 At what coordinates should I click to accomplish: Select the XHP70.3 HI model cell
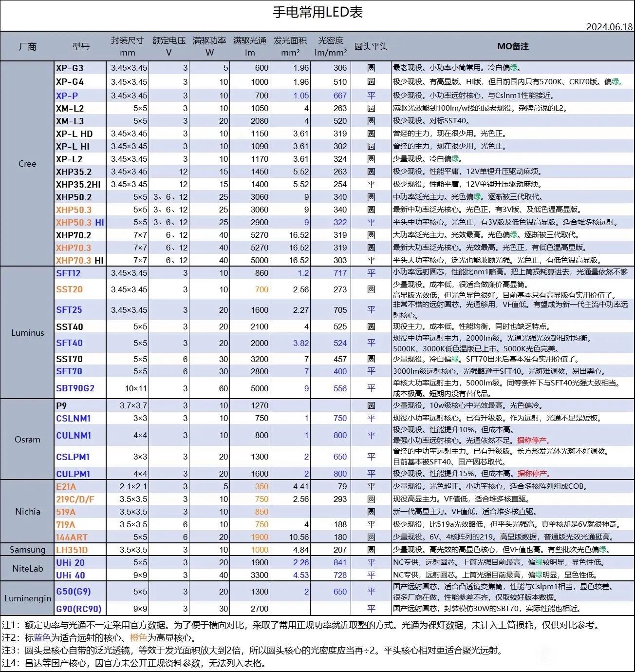point(80,260)
